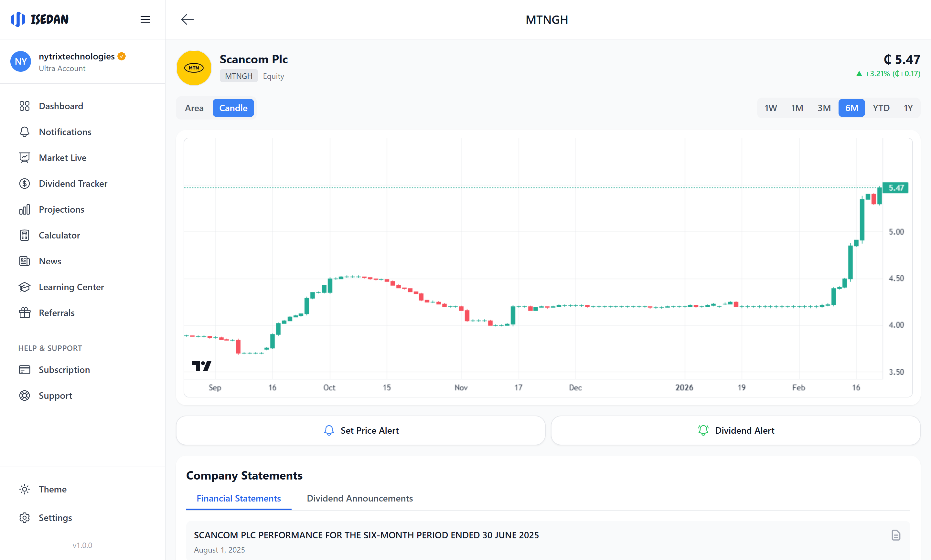Open the Dashboard from the sidebar
Image resolution: width=931 pixels, height=560 pixels.
point(61,106)
